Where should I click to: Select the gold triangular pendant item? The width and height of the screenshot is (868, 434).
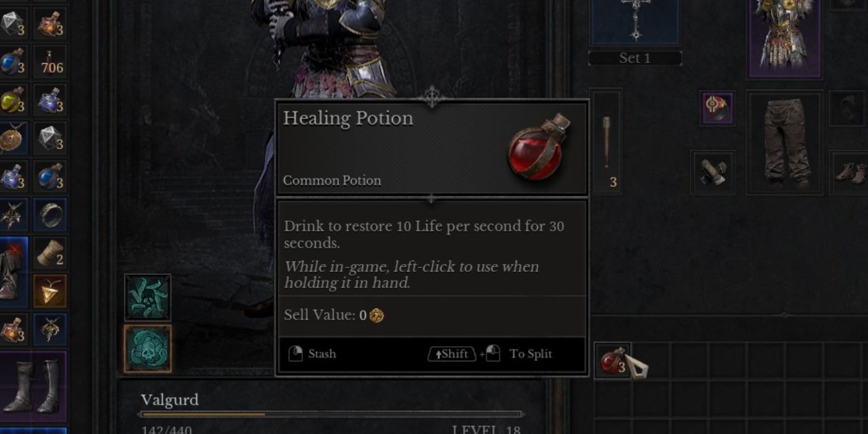pyautogui.click(x=50, y=291)
